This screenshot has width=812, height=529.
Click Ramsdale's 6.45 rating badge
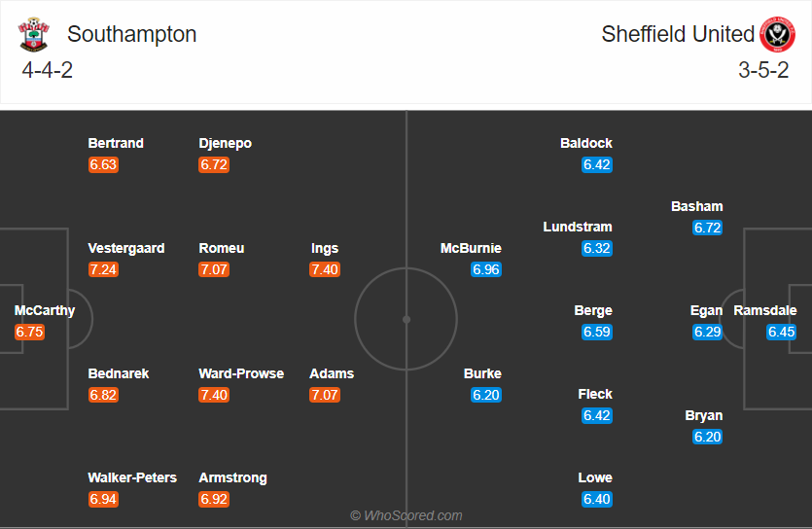(x=781, y=332)
